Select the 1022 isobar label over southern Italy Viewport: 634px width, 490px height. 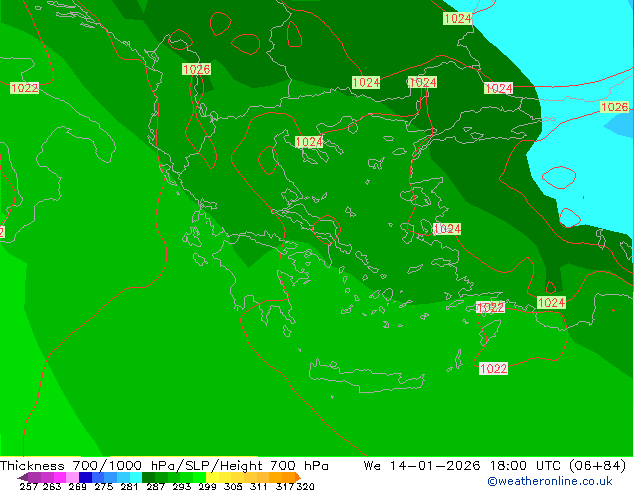(x=24, y=88)
